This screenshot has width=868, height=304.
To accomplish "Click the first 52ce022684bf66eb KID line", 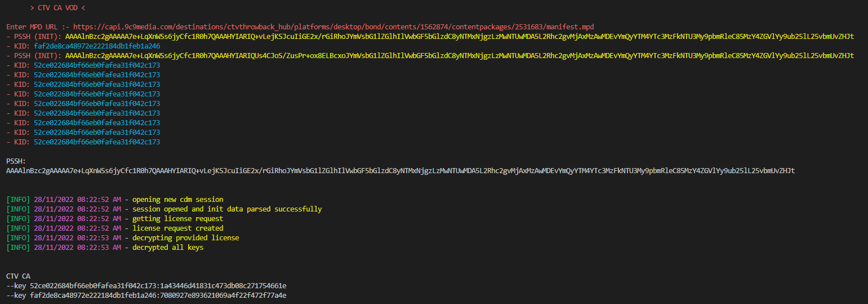I will [x=96, y=65].
